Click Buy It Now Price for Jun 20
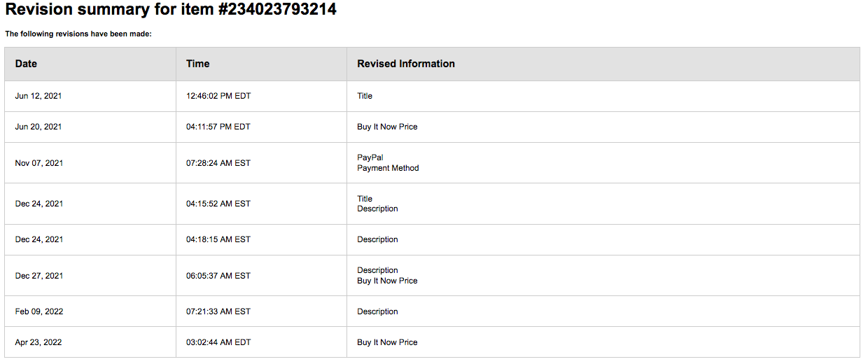868x364 pixels. point(387,127)
